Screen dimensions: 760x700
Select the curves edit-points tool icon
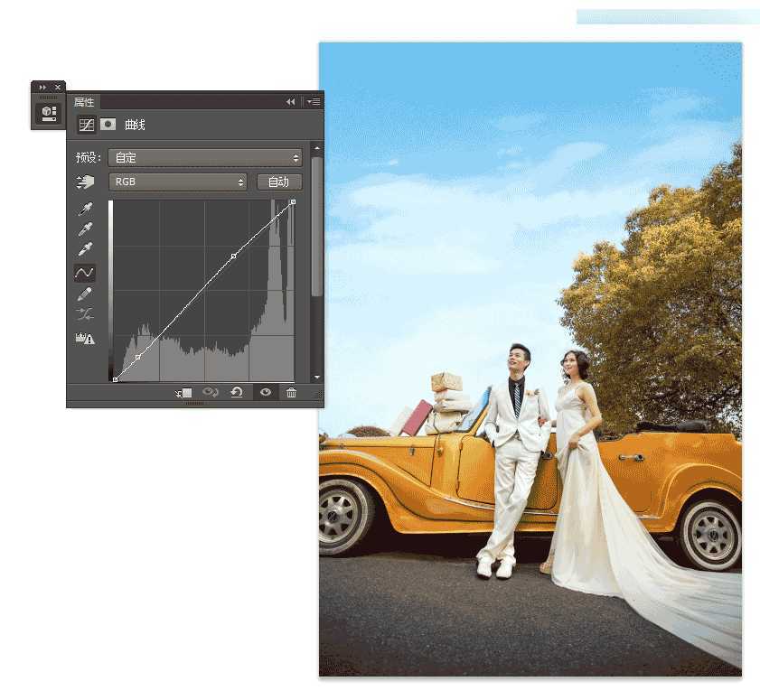click(83, 271)
